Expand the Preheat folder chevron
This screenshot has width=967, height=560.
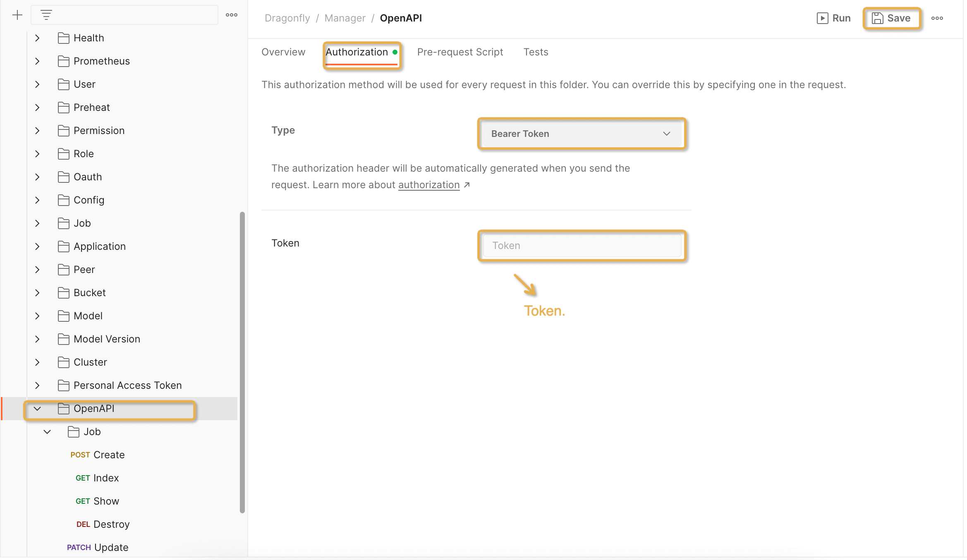click(37, 108)
